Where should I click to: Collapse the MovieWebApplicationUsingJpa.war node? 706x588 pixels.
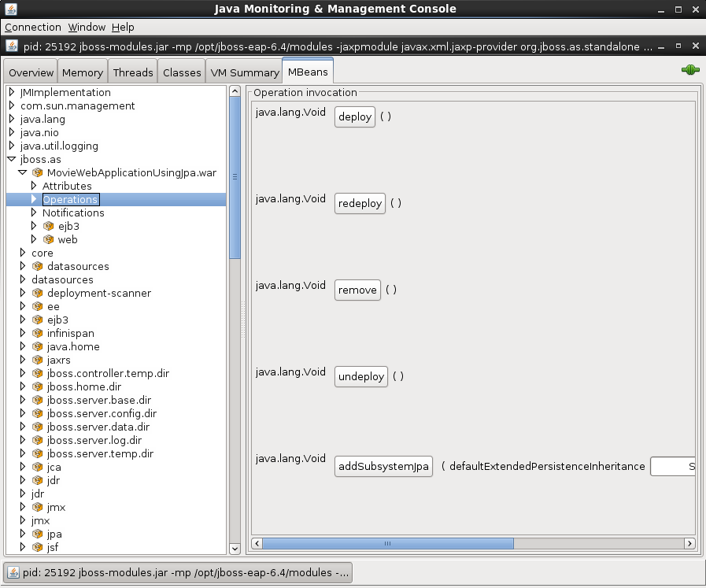[x=23, y=172]
